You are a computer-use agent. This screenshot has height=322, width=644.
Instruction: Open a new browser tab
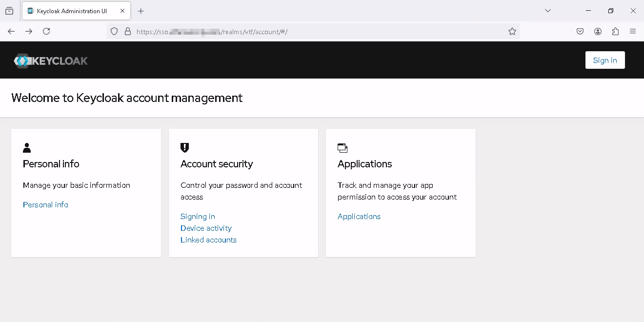141,11
